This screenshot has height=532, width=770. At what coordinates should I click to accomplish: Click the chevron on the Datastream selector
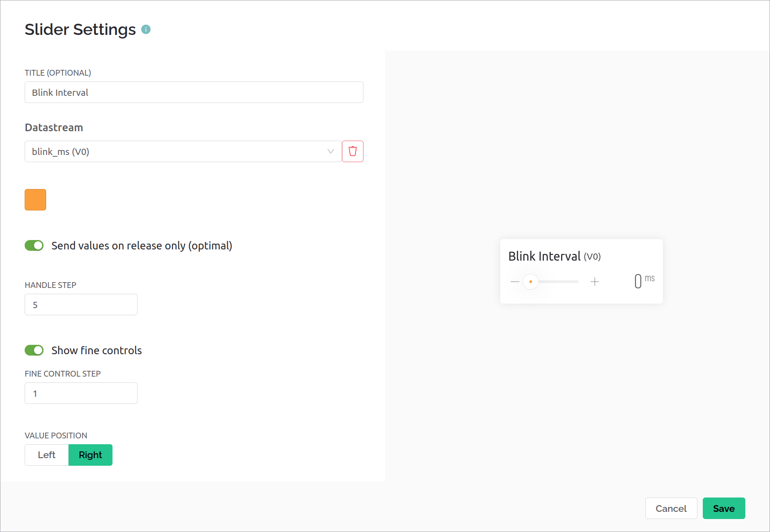330,151
